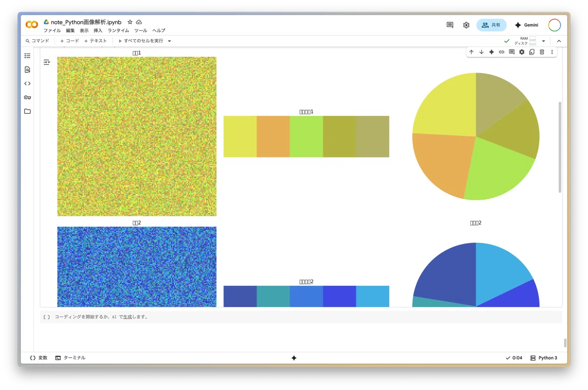The width and height of the screenshot is (588, 390).
Task: Open Colab settings gear in header
Action: (x=466, y=25)
